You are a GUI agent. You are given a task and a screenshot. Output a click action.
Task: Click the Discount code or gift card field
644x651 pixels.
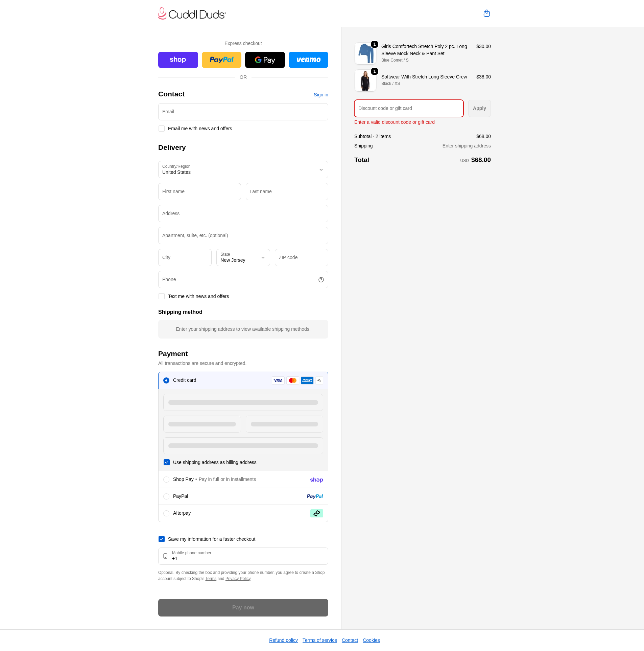coord(408,109)
